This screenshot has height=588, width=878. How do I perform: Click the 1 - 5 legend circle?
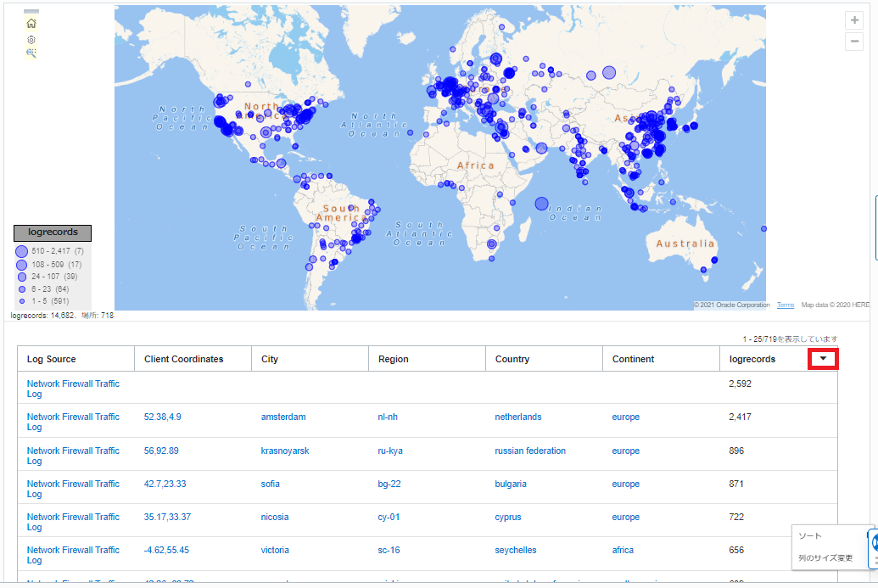[x=21, y=301]
